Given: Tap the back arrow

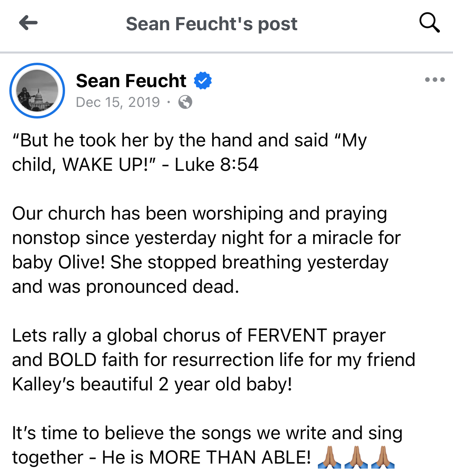Looking at the screenshot, I should tap(28, 23).
